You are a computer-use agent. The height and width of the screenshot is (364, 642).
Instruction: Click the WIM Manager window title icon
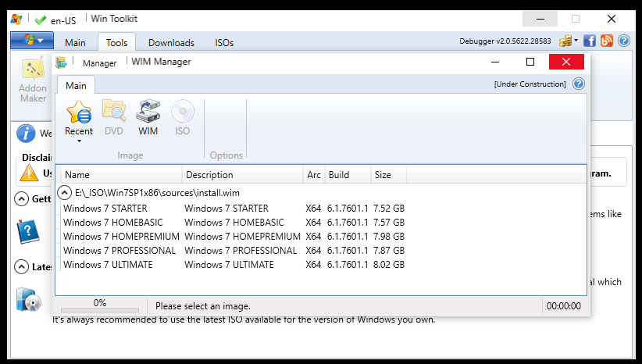coord(61,62)
